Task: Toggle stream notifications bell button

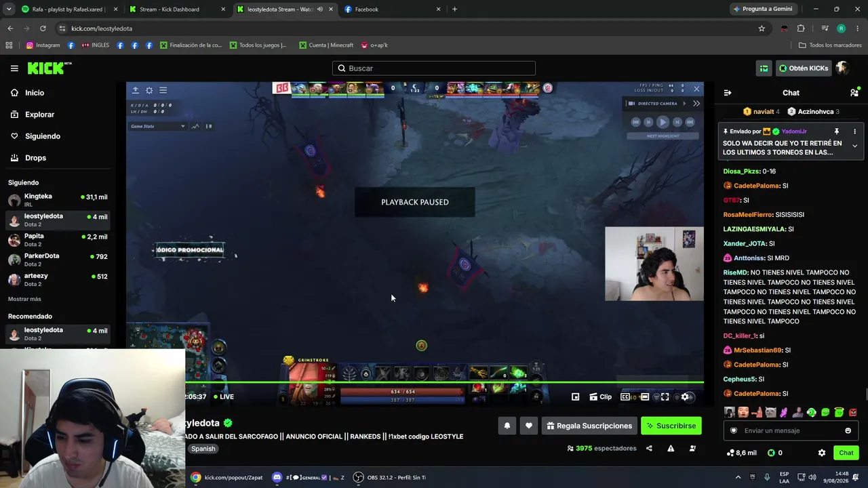Action: coord(507,426)
